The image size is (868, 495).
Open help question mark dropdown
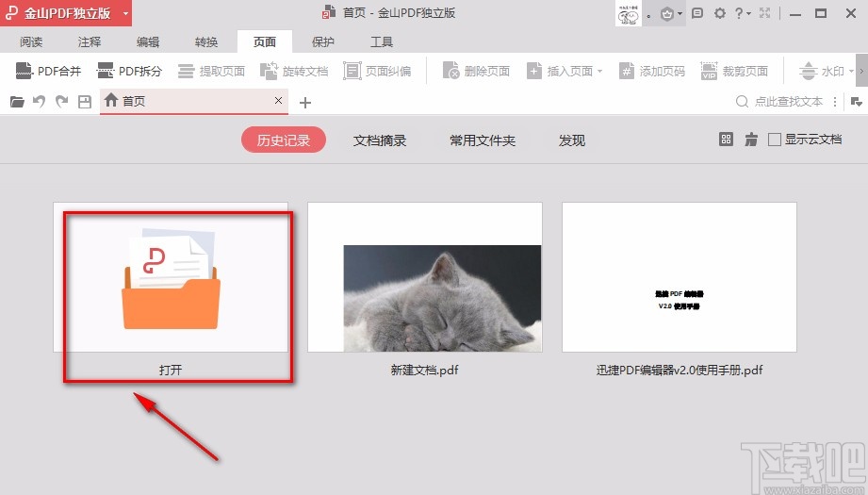pos(742,13)
